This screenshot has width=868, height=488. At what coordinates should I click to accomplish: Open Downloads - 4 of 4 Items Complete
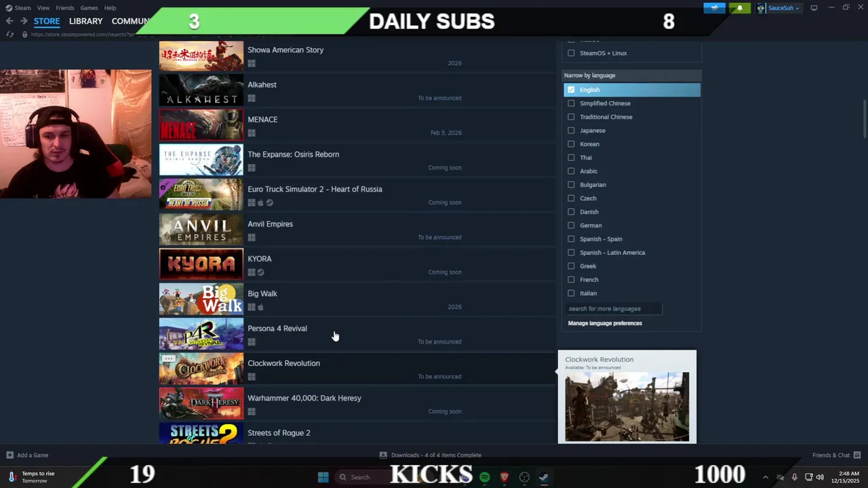[x=436, y=455]
